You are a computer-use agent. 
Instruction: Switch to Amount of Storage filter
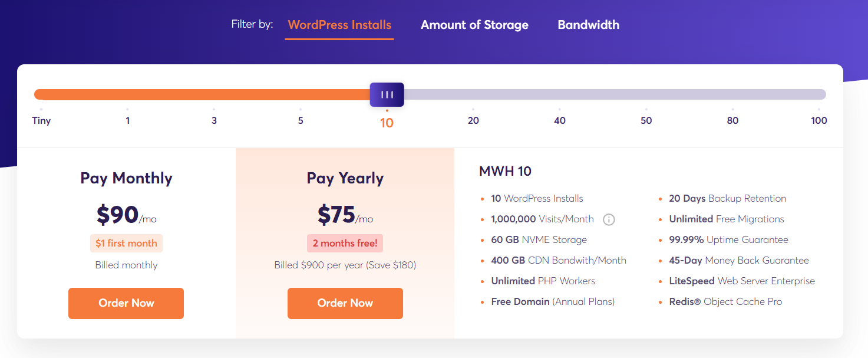pos(474,25)
